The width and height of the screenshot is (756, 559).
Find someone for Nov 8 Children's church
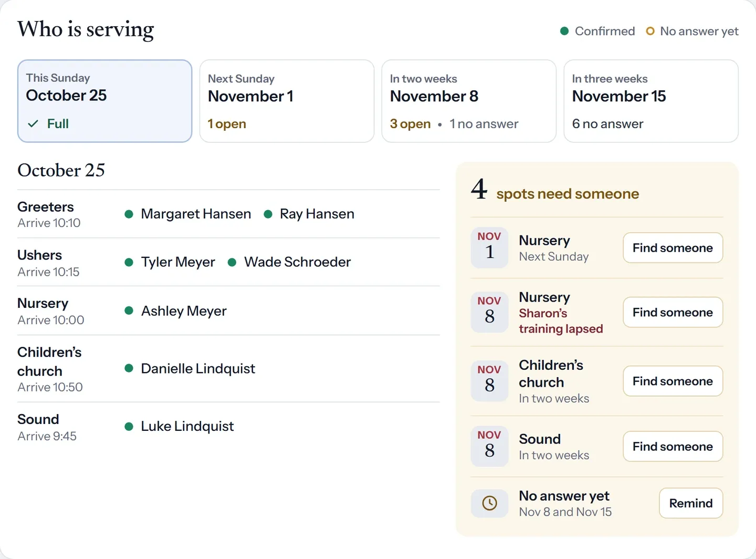click(673, 381)
